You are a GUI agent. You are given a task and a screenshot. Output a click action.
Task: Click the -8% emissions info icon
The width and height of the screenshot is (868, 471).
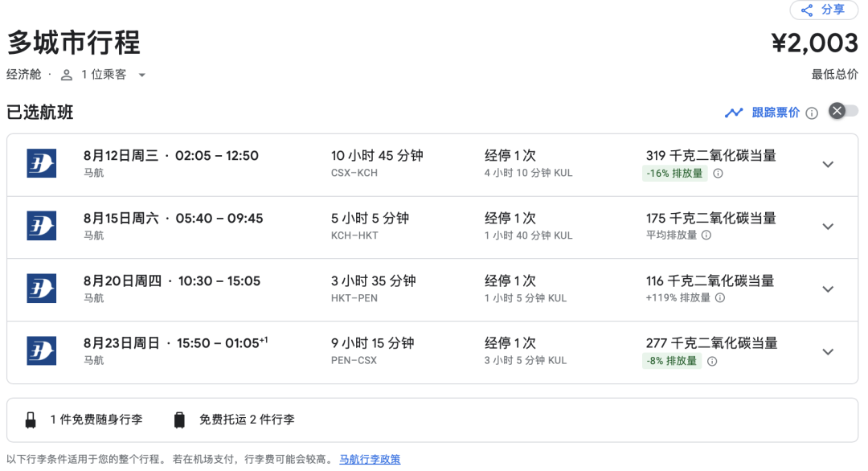712,361
